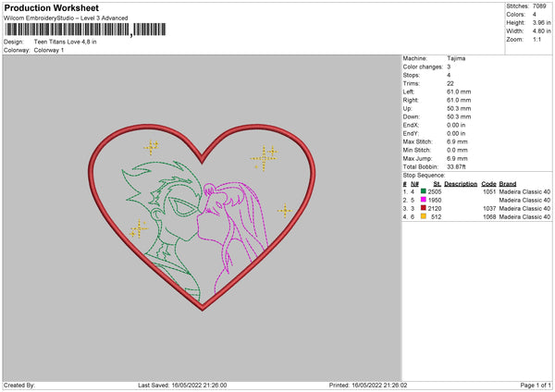Viewport: 555px width, 392px height.
Task: Click the Height value '3.96 in'
Action: coord(542,22)
